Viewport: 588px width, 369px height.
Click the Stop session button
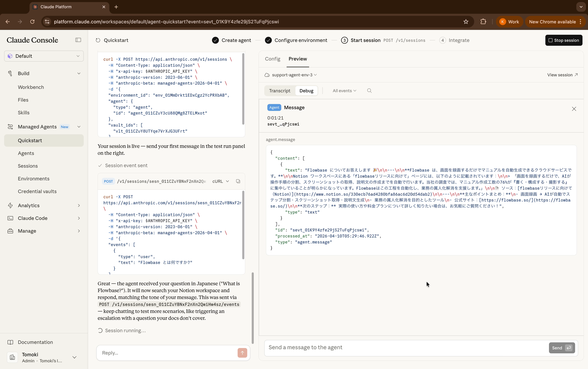pos(564,40)
